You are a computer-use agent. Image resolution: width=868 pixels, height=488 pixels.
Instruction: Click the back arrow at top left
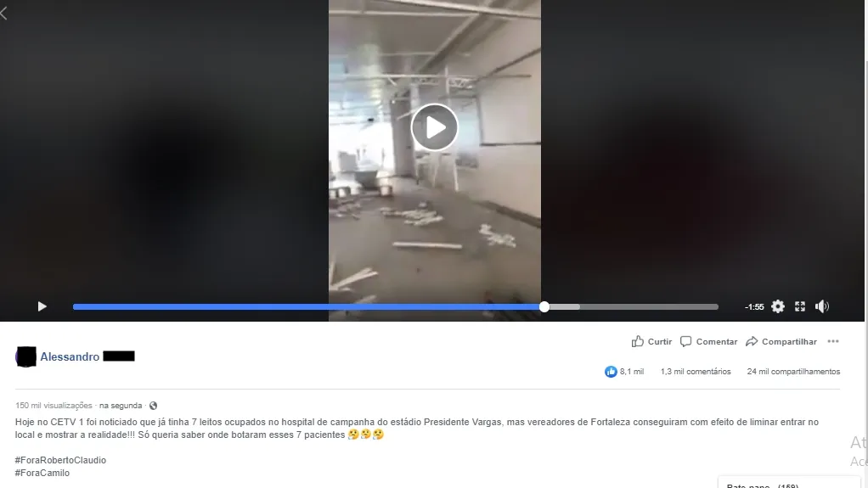(x=4, y=14)
